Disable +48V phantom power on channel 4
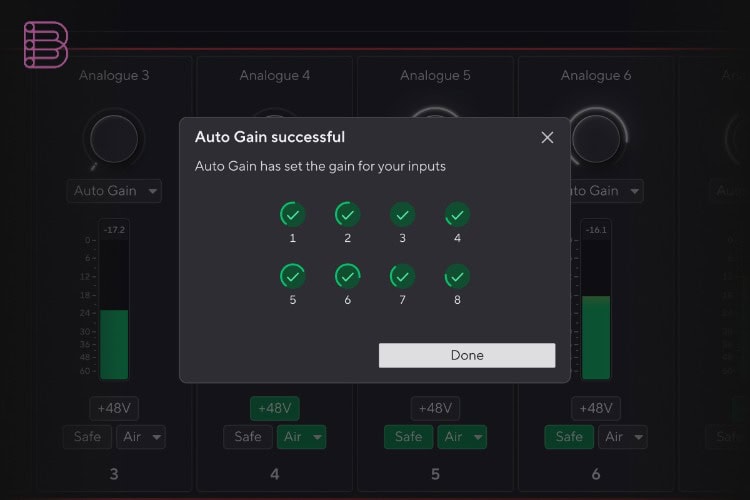The image size is (750, 500). click(x=275, y=408)
